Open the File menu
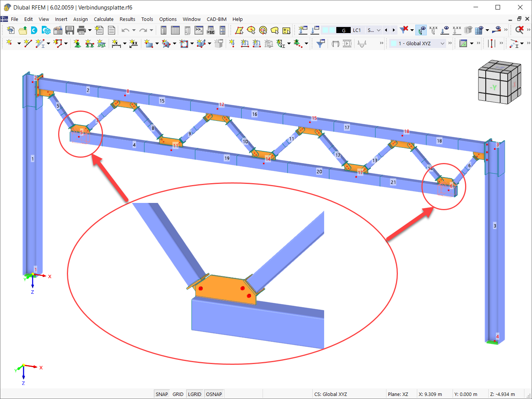532x399 pixels. click(x=14, y=19)
